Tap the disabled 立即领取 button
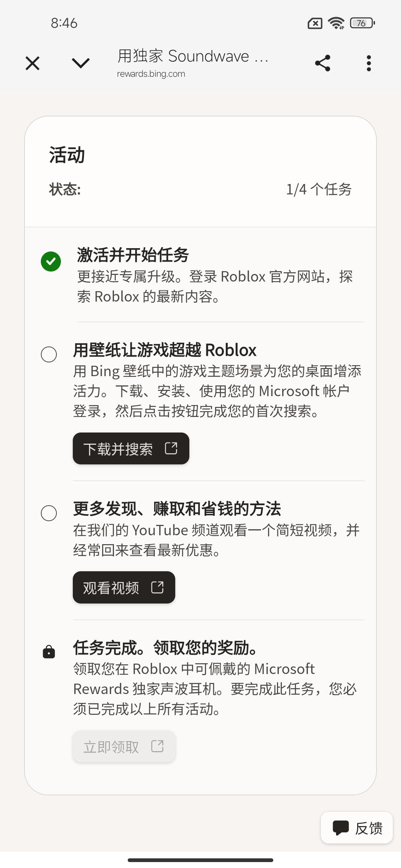Viewport: 401px width, 868px height. tap(124, 746)
